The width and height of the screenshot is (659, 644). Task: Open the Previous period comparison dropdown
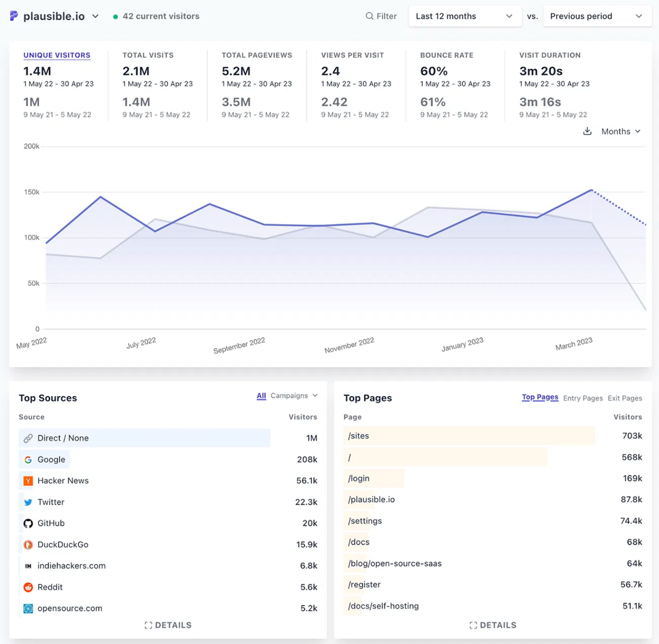coord(596,16)
